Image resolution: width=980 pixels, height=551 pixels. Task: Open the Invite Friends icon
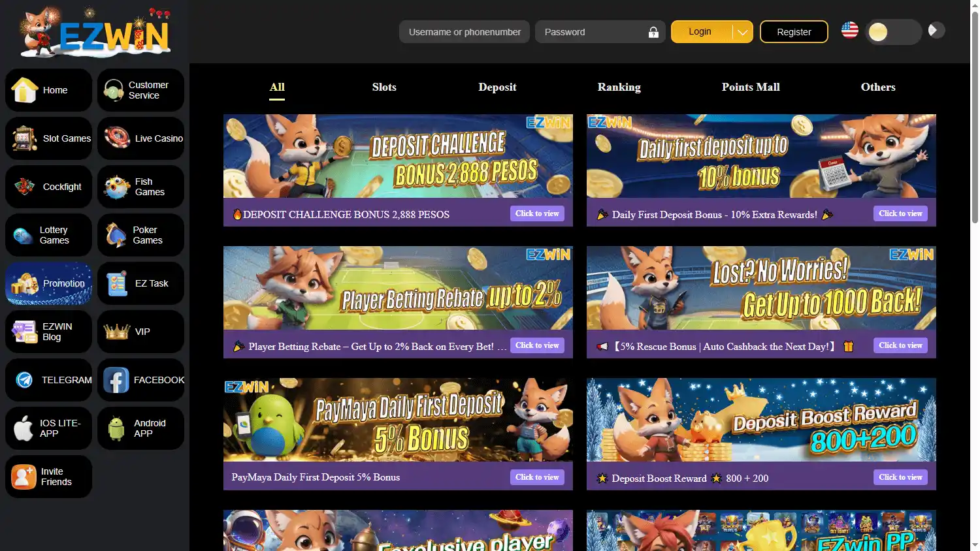(x=24, y=477)
